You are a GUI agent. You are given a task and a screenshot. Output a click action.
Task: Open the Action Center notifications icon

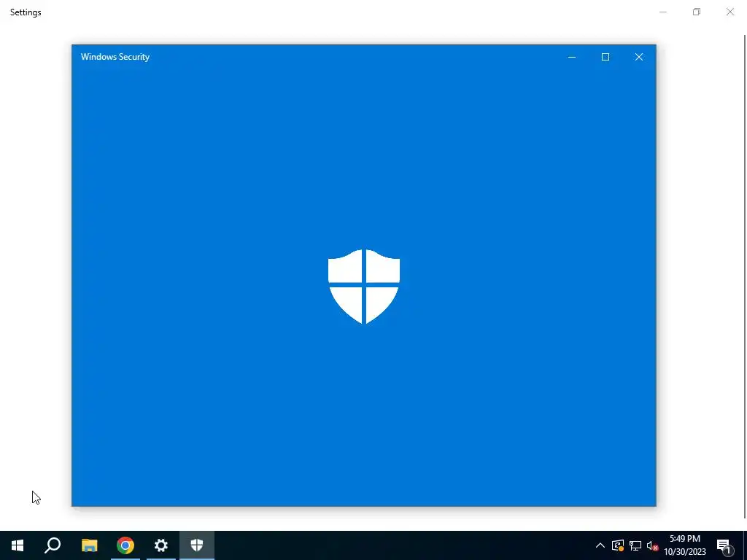tap(724, 545)
